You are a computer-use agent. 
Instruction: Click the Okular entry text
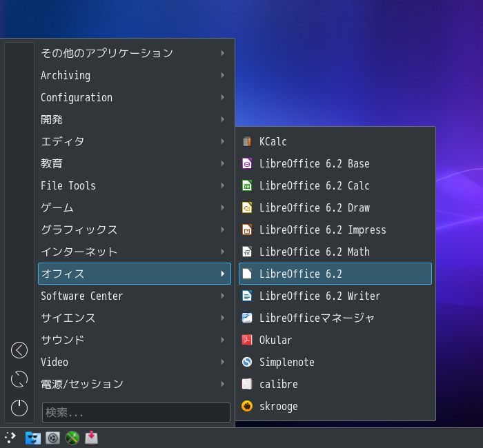coord(275,340)
